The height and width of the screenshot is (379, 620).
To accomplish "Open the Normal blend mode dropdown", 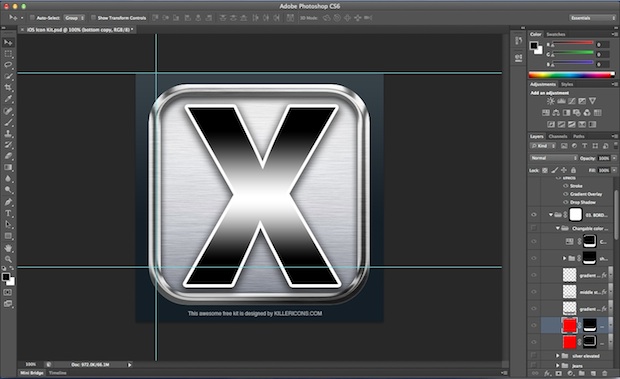I will click(554, 158).
